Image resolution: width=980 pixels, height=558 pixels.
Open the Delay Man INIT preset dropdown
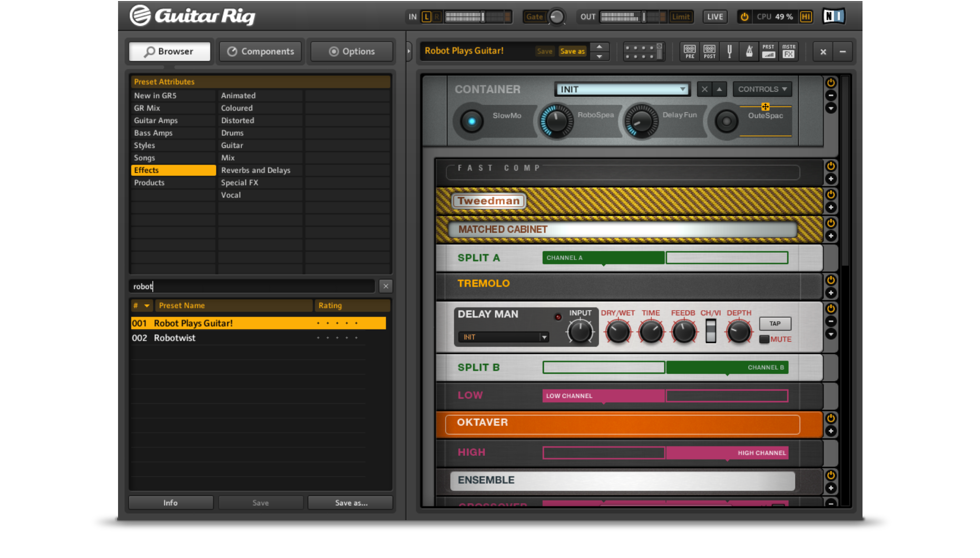[502, 337]
